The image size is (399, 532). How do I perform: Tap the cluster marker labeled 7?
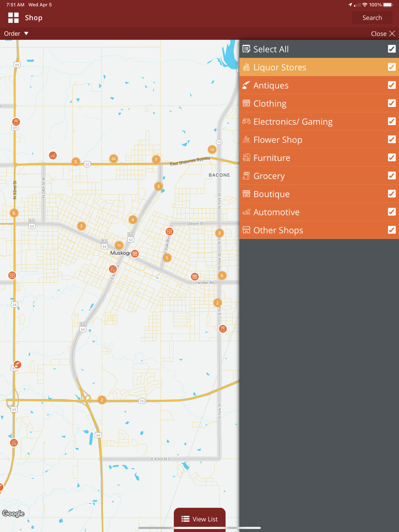pos(156,160)
